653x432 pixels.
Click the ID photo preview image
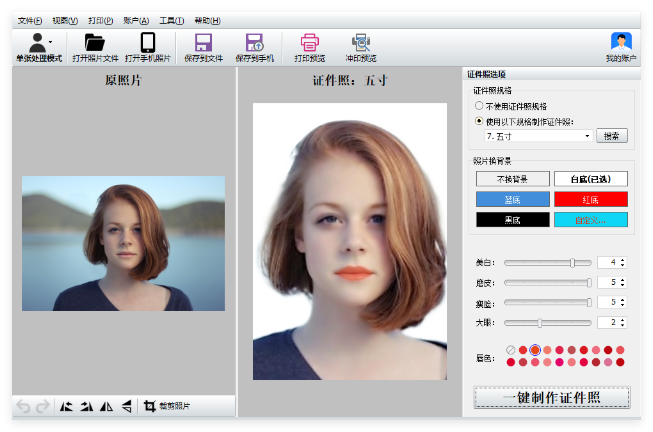350,241
